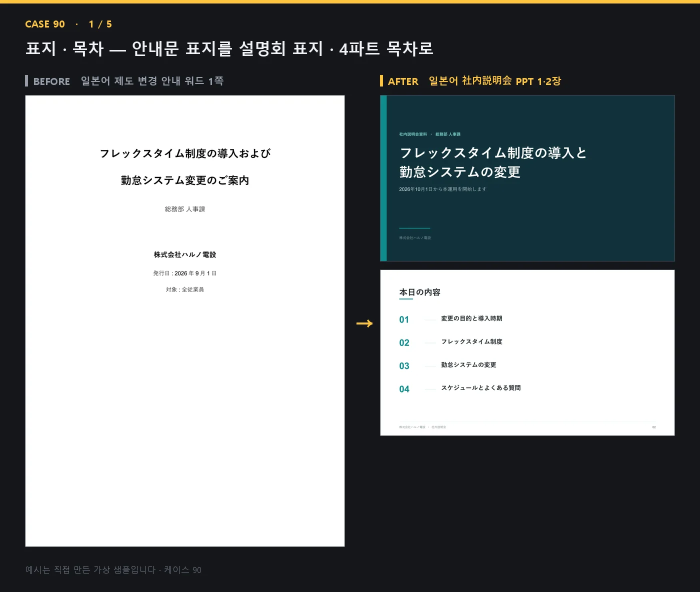Image resolution: width=700 pixels, height=592 pixels.
Task: Click the Korean headline starting with "표지 · 목차"
Action: 229,48
